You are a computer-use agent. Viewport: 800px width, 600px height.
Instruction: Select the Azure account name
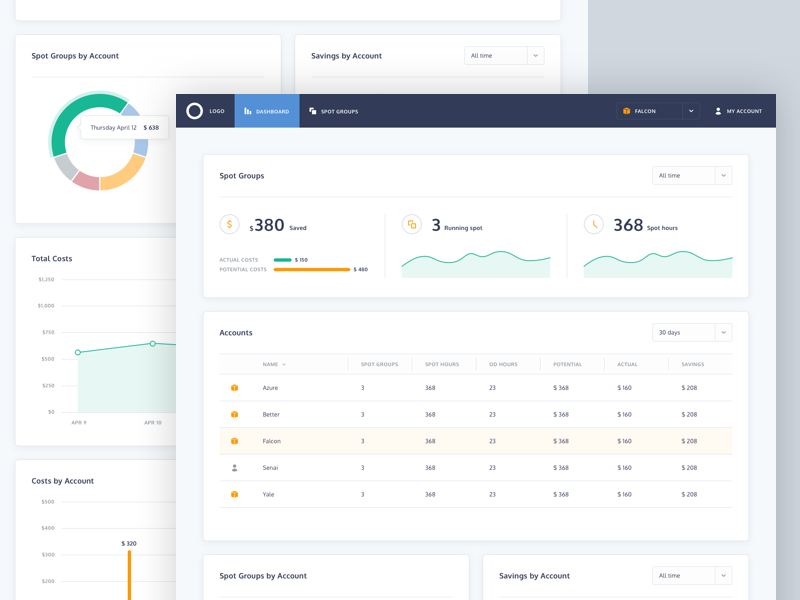[270, 388]
